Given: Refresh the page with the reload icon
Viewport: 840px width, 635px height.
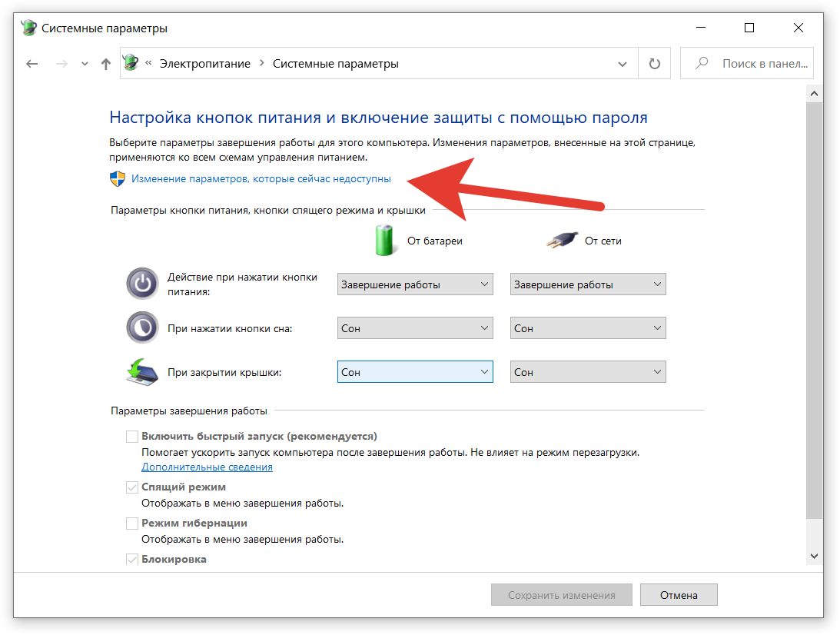Looking at the screenshot, I should click(x=654, y=64).
